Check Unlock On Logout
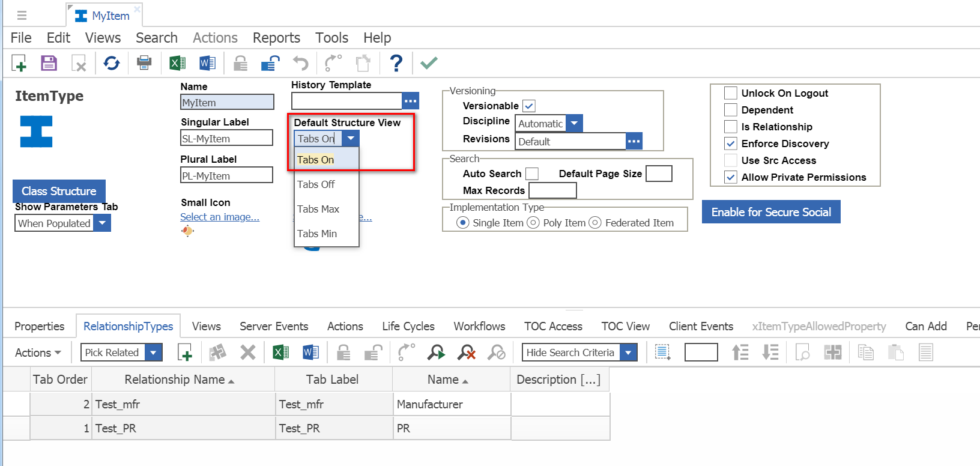 click(731, 93)
